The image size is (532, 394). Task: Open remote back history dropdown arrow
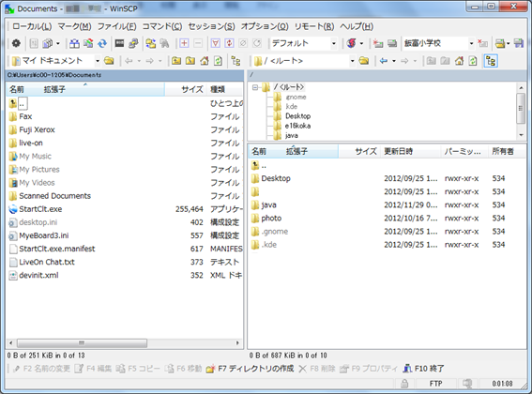(x=394, y=61)
